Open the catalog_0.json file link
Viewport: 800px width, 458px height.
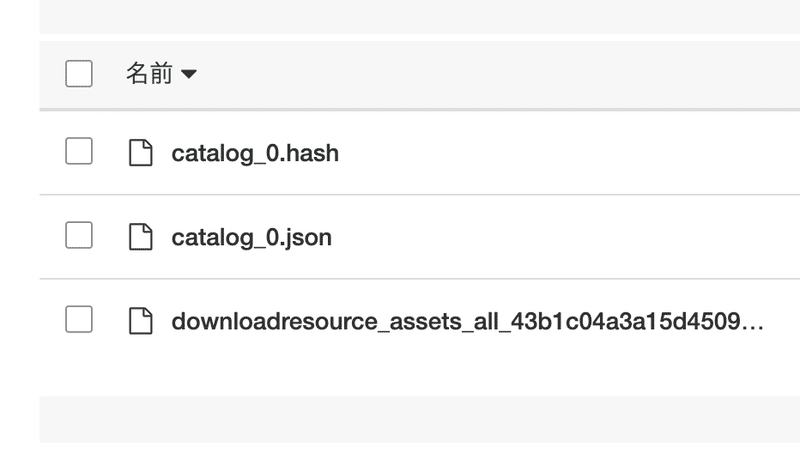(251, 238)
